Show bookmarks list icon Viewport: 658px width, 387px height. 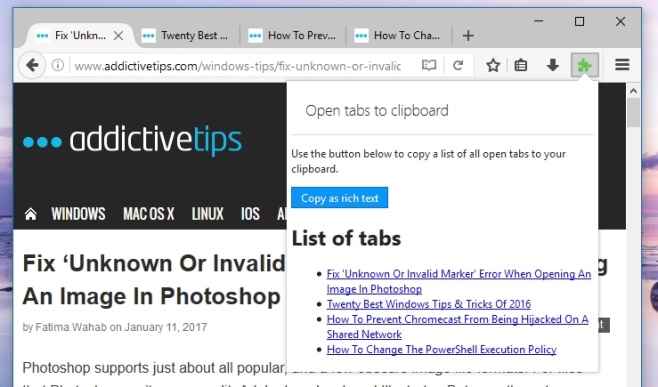(x=521, y=65)
